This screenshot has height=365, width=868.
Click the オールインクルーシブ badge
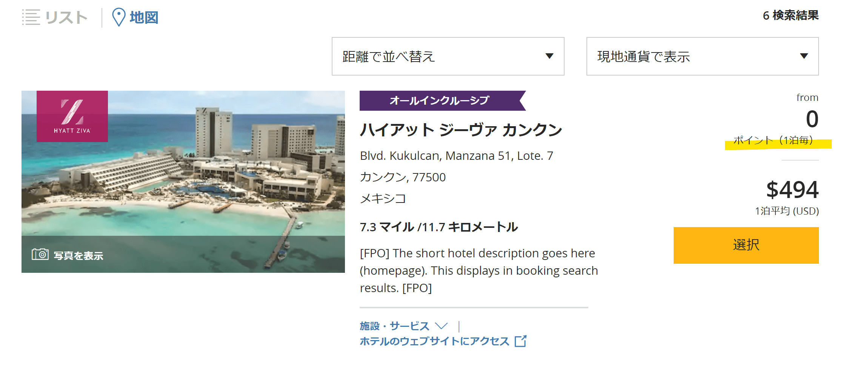443,101
